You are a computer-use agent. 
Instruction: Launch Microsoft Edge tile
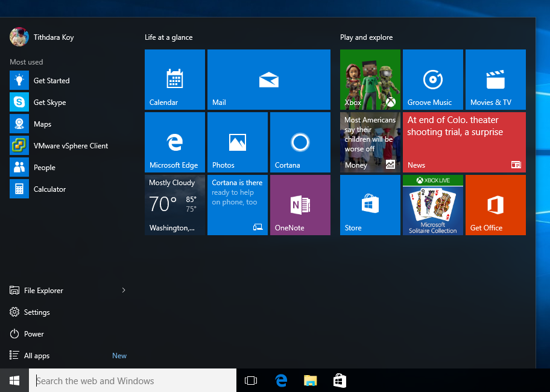(175, 142)
